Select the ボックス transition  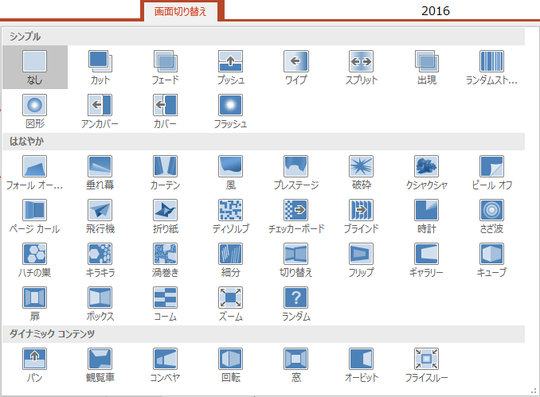(x=100, y=304)
